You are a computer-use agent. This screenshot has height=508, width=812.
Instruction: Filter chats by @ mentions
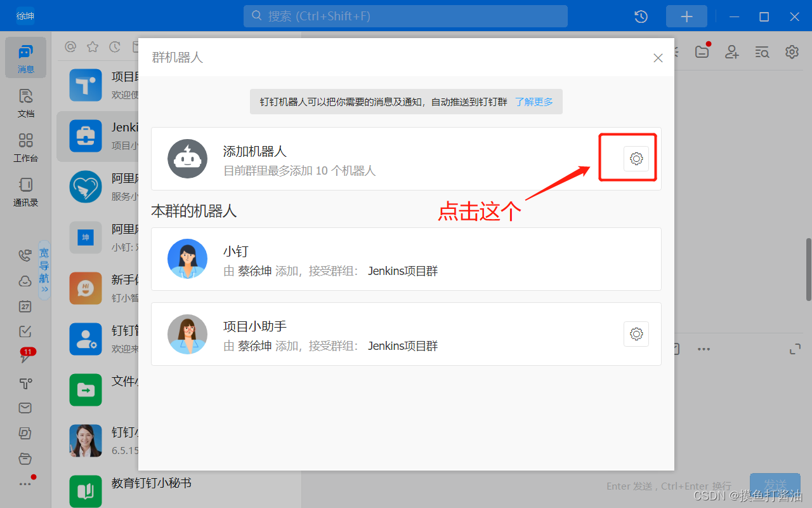pos(70,47)
